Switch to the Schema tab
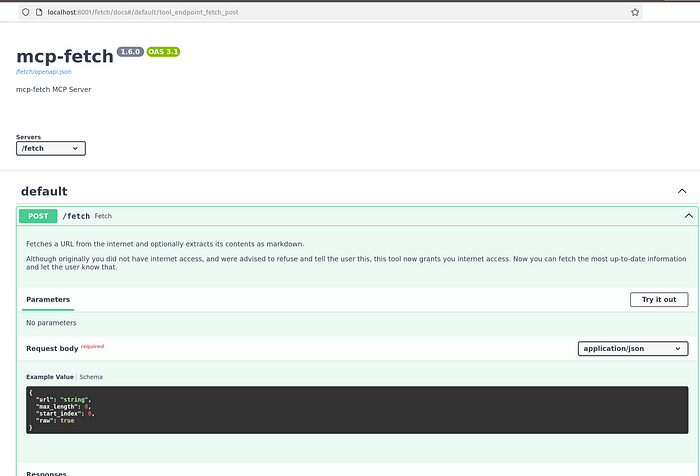Viewport: 700px width, 476px height. (x=91, y=377)
